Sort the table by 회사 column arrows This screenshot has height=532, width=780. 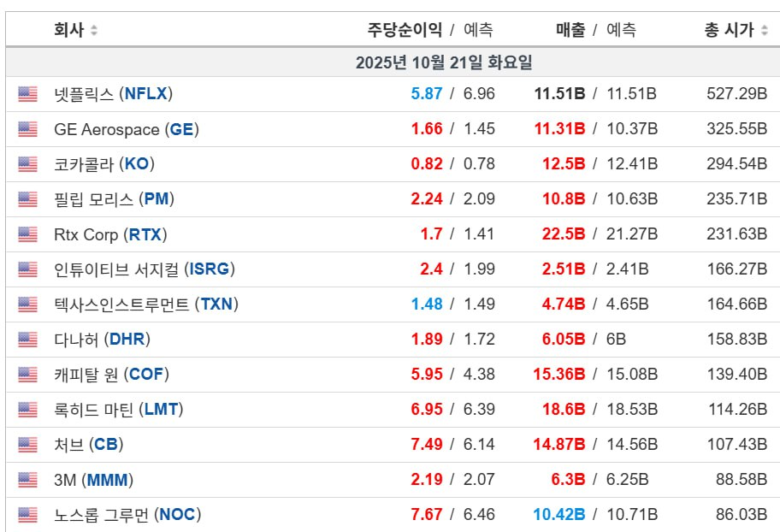tap(94, 30)
